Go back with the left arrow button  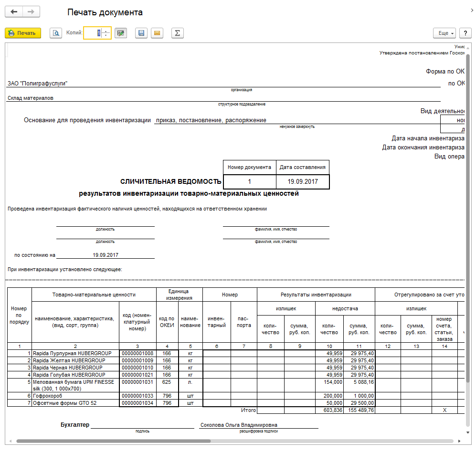pos(14,12)
